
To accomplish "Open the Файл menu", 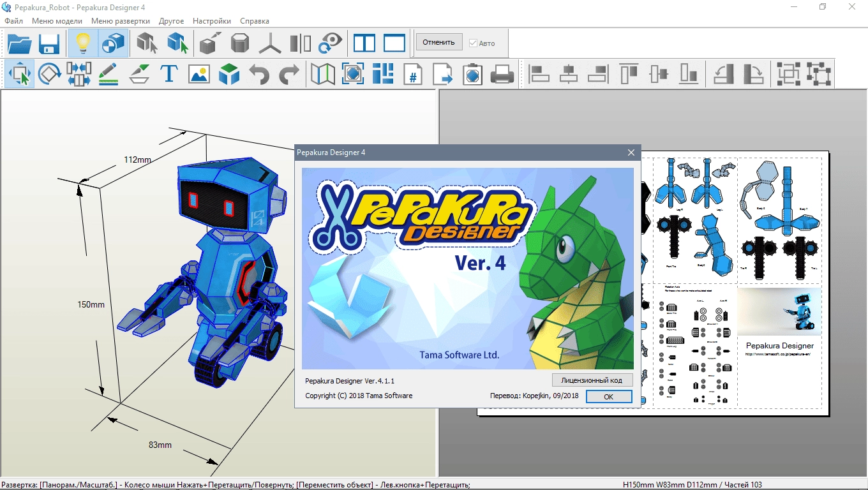I will [13, 21].
